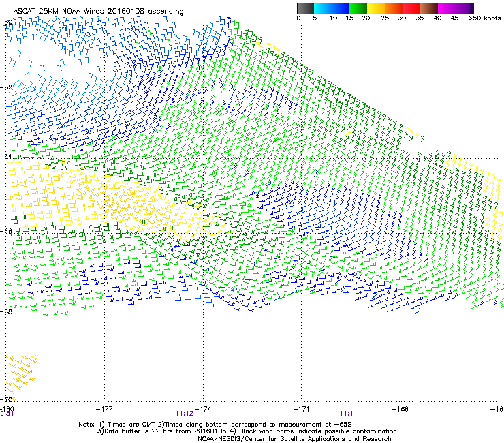Click the -62 latitude axis label
Viewport: 504px width, 443px height.
click(x=7, y=87)
